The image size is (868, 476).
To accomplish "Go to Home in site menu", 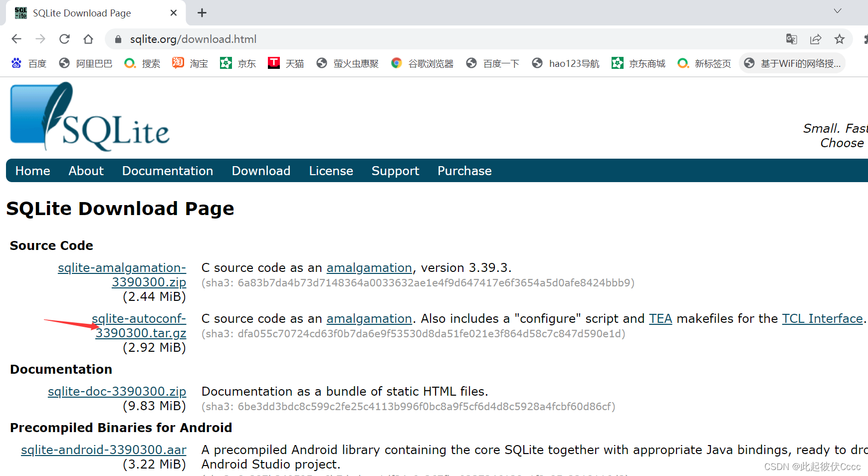I will click(x=33, y=171).
